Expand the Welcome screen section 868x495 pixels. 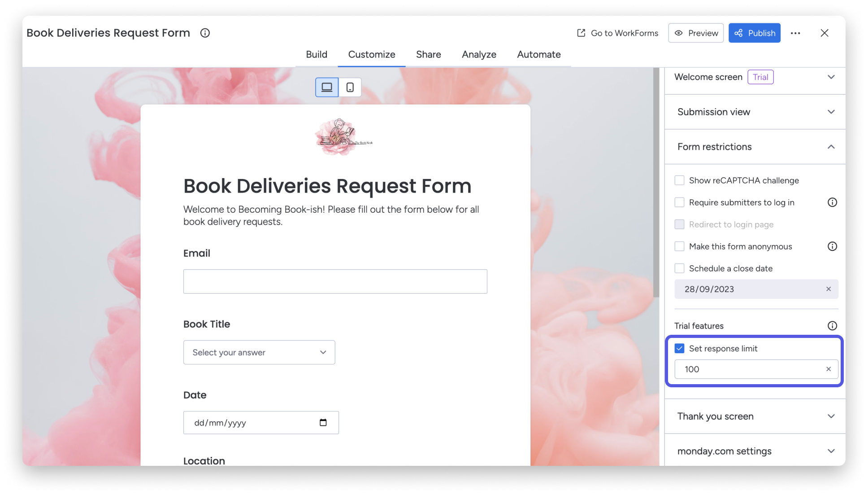[832, 77]
